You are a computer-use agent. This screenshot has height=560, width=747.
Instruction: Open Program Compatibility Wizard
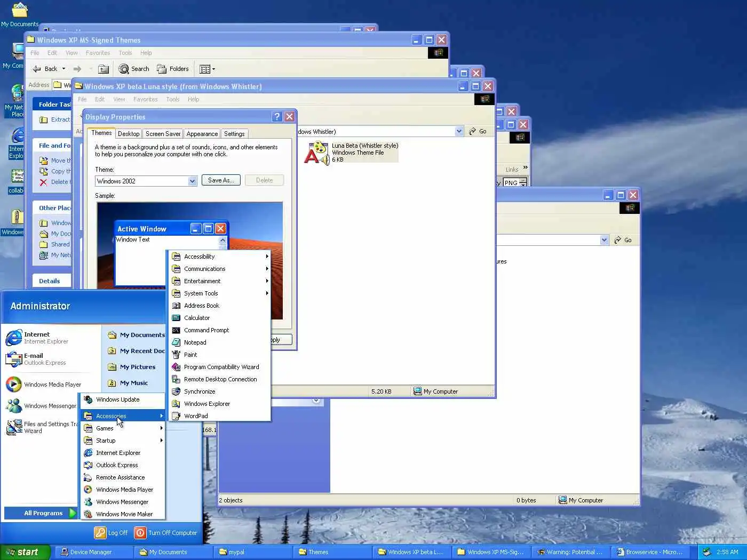coord(219,367)
